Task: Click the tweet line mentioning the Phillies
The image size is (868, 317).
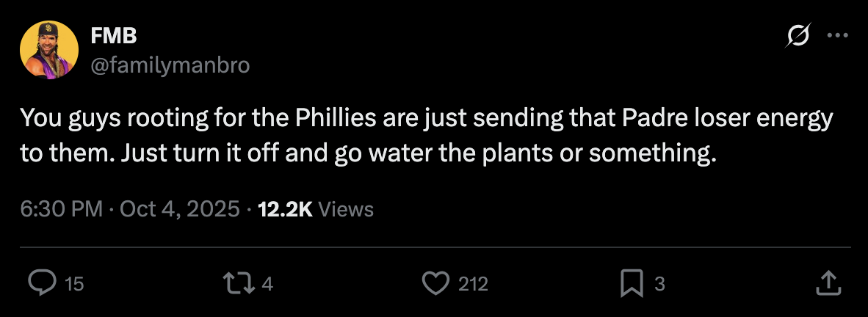Action: (x=426, y=118)
